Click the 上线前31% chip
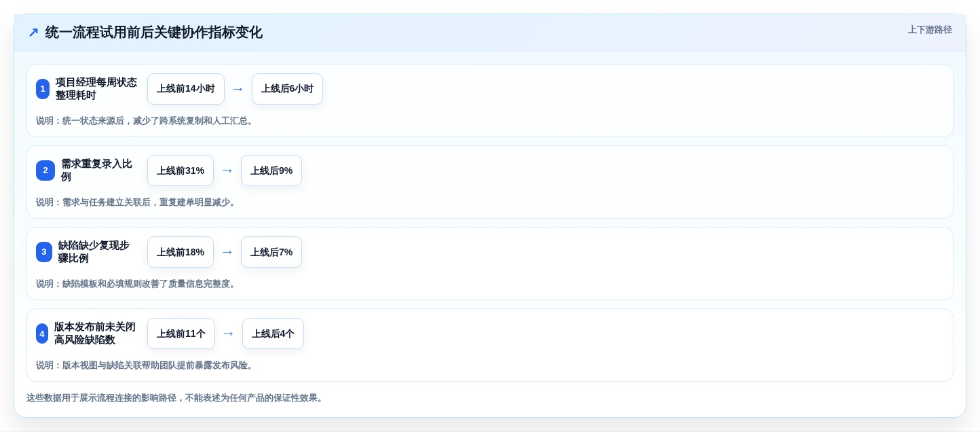 point(181,170)
